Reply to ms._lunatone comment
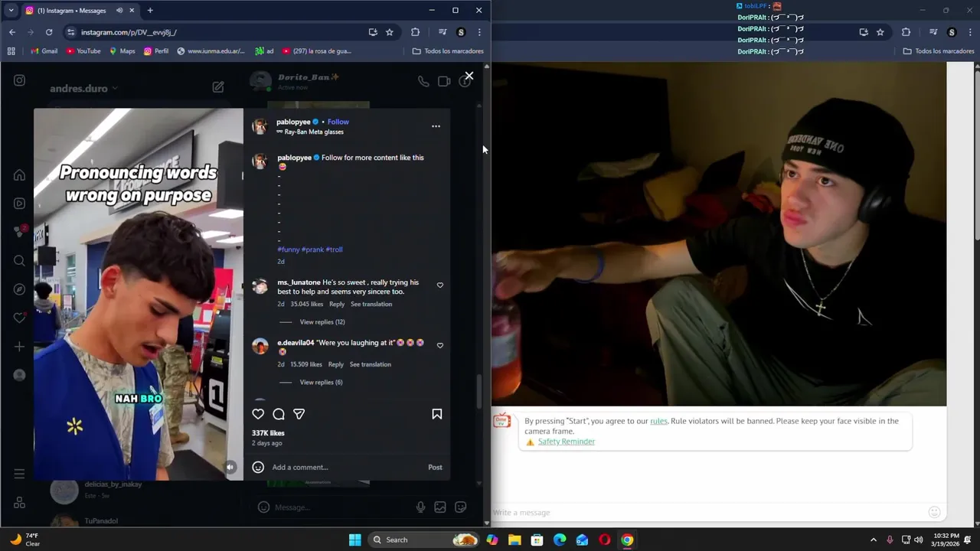 pyautogui.click(x=337, y=304)
